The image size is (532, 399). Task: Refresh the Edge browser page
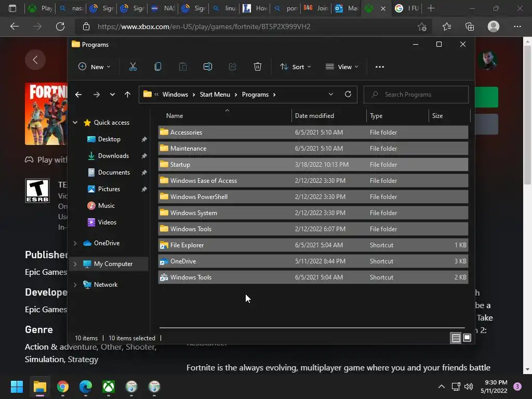pyautogui.click(x=60, y=26)
